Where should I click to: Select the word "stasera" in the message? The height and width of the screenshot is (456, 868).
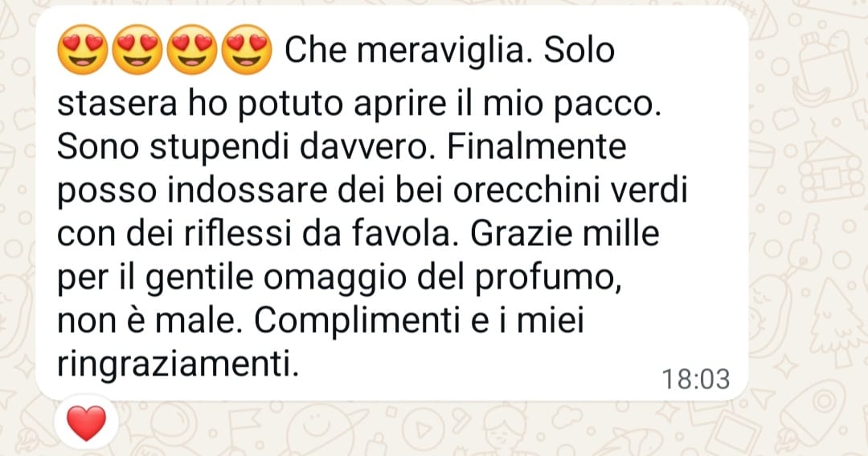click(117, 103)
